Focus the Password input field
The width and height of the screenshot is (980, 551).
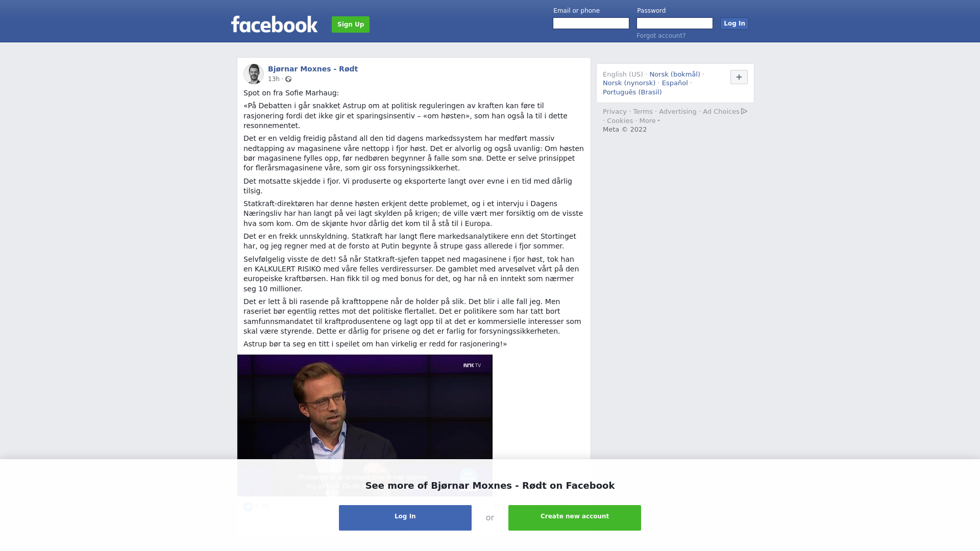(x=675, y=23)
